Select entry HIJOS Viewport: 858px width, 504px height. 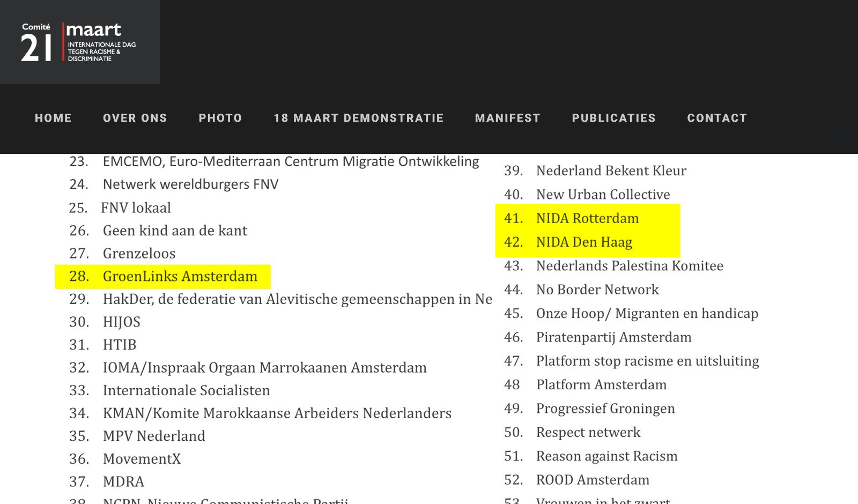pos(105,322)
